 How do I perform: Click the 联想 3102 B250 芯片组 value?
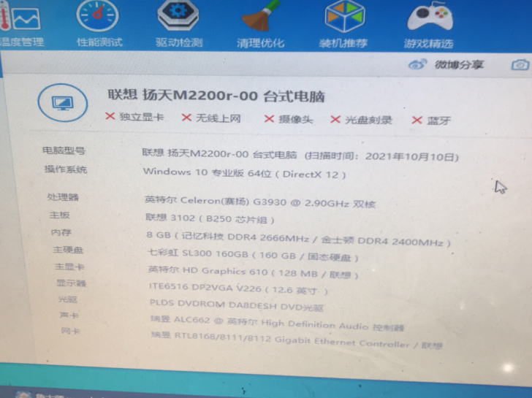[210, 218]
